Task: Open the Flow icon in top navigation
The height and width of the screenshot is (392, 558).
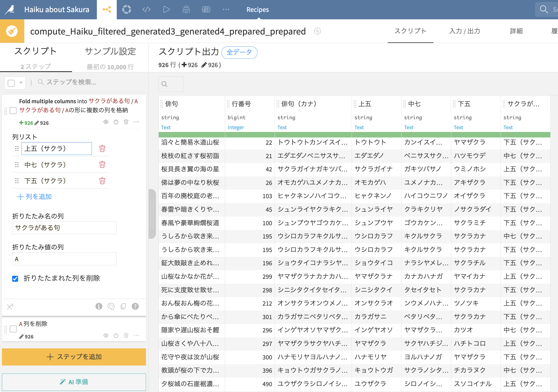Action: (x=107, y=10)
